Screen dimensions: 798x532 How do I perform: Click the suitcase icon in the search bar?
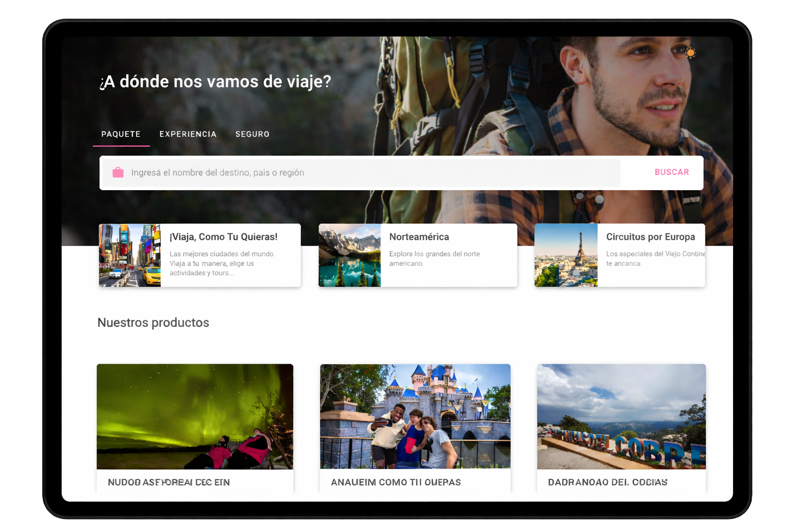pyautogui.click(x=118, y=172)
